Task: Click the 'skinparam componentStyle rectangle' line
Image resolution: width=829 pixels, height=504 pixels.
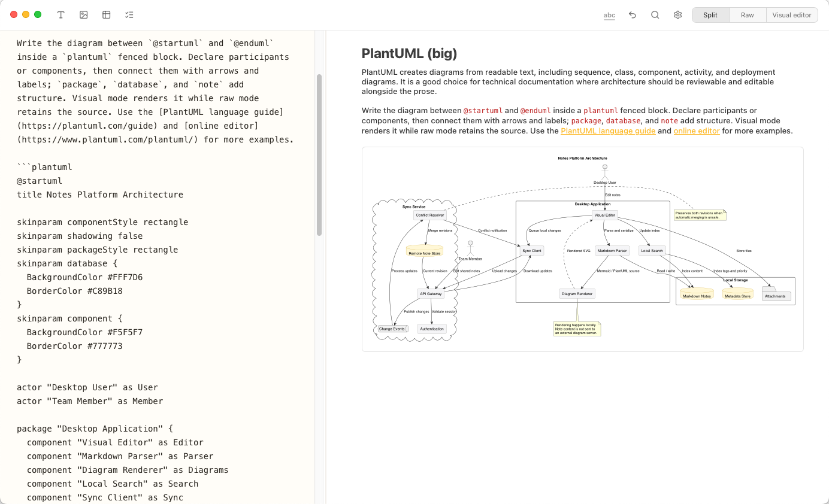Action: [102, 222]
